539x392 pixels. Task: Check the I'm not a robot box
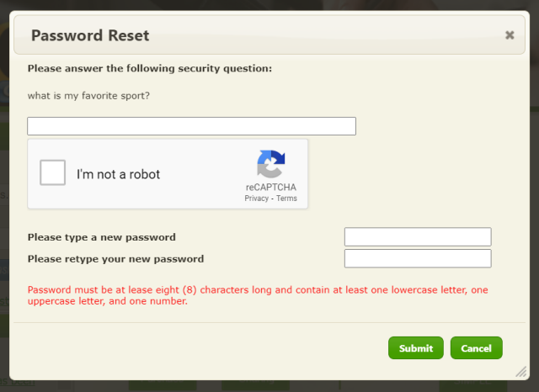[x=52, y=172]
